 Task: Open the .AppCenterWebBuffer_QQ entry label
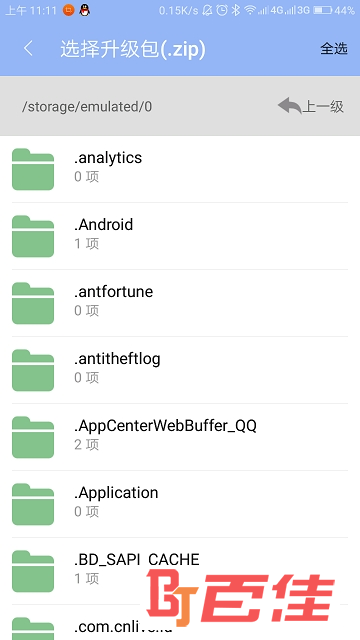[165, 426]
